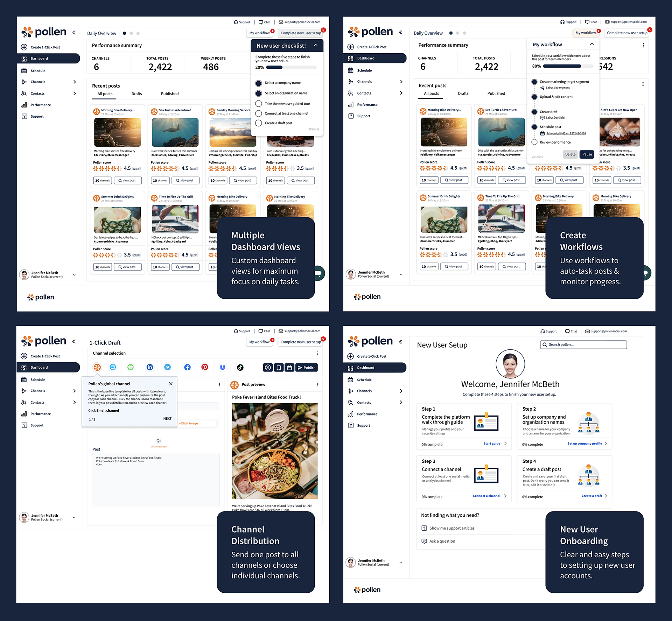Open Schedule in the 1-Click Draft sidebar

pos(33,379)
